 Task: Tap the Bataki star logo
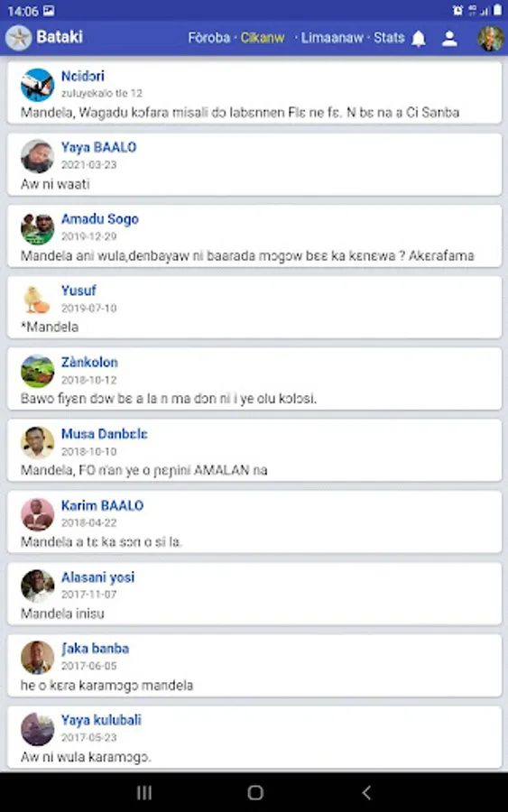(x=19, y=38)
